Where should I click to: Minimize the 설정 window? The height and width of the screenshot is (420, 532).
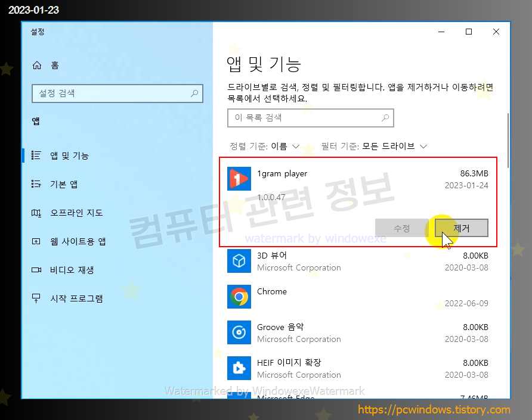pos(441,32)
